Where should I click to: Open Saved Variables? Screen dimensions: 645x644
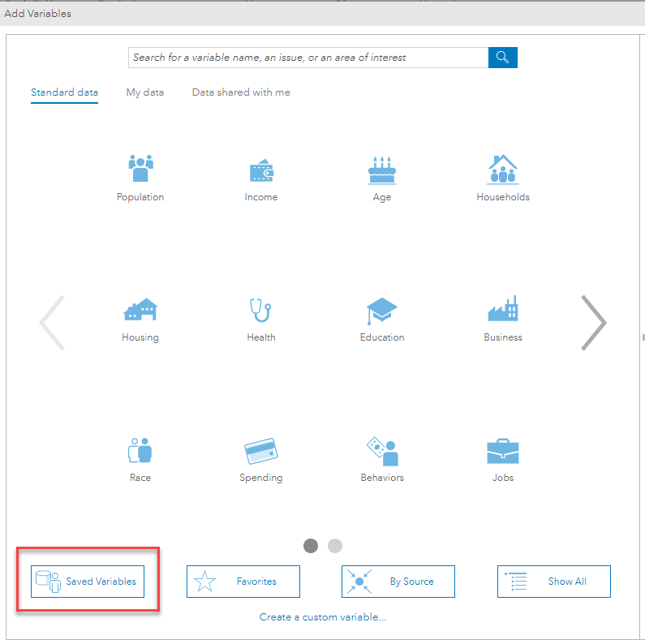[88, 581]
